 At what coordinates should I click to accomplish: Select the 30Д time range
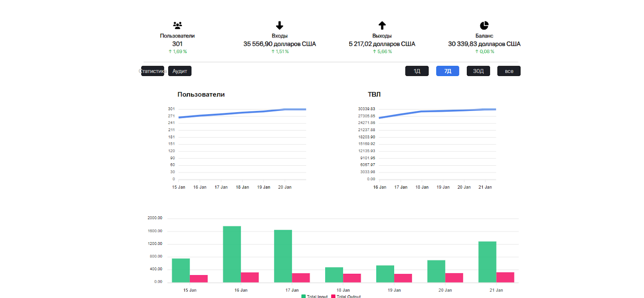pyautogui.click(x=478, y=71)
